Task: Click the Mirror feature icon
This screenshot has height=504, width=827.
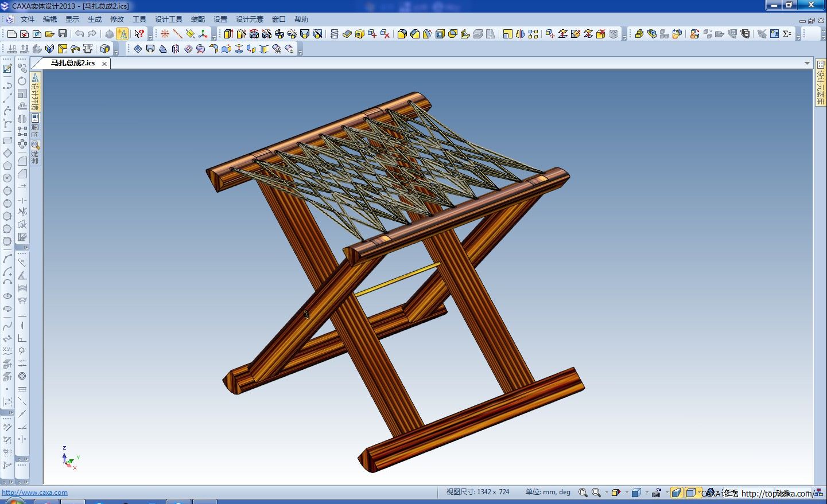Action: click(x=521, y=34)
